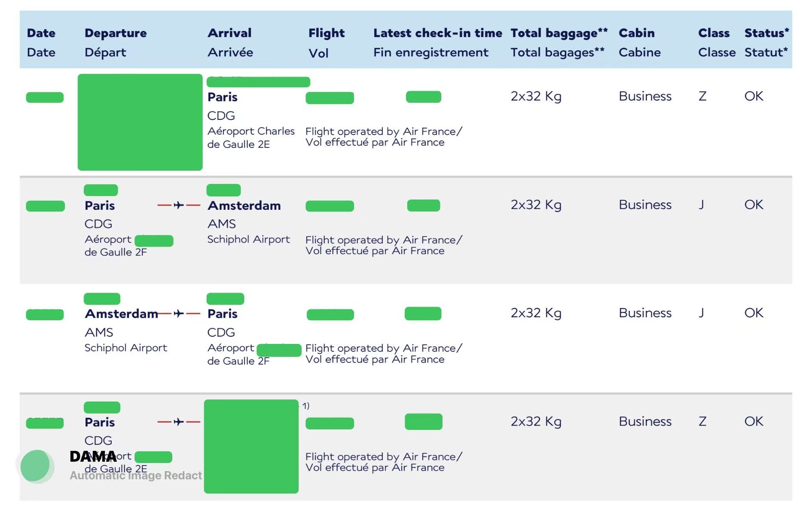Screen dimensions: 812x515
Task: Click the Paris to Amsterdam plane icon
Action: click(x=179, y=205)
